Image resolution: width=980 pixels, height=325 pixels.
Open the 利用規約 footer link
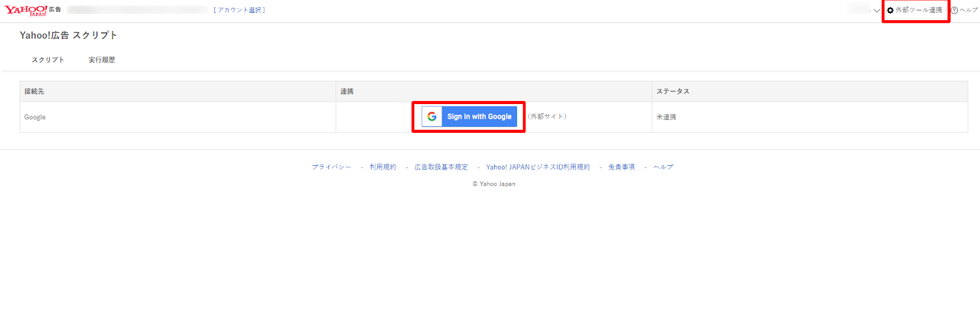383,167
